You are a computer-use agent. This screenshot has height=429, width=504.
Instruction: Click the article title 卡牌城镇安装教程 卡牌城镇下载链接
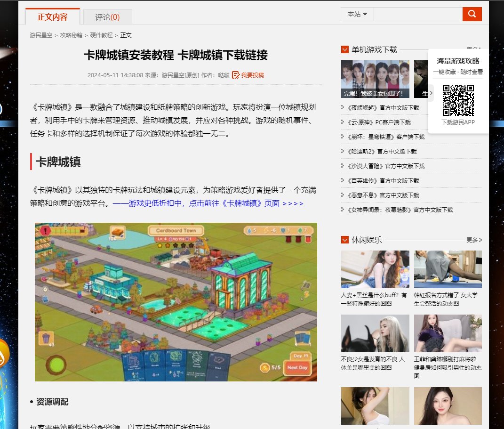coord(176,55)
